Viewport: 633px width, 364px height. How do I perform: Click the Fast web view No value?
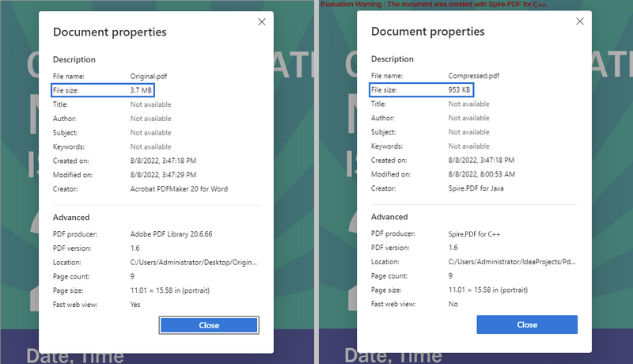453,305
